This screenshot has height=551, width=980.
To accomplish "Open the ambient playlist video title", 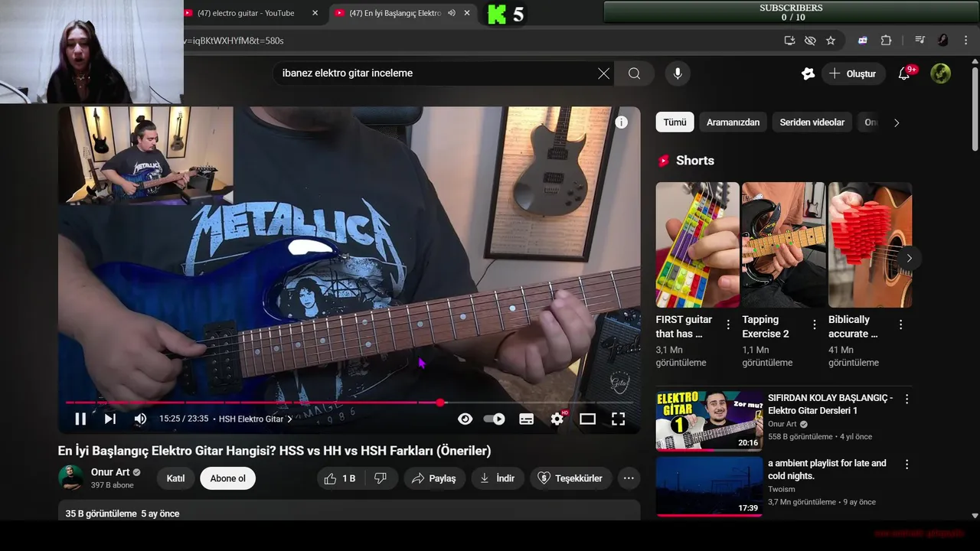I will pyautogui.click(x=827, y=469).
